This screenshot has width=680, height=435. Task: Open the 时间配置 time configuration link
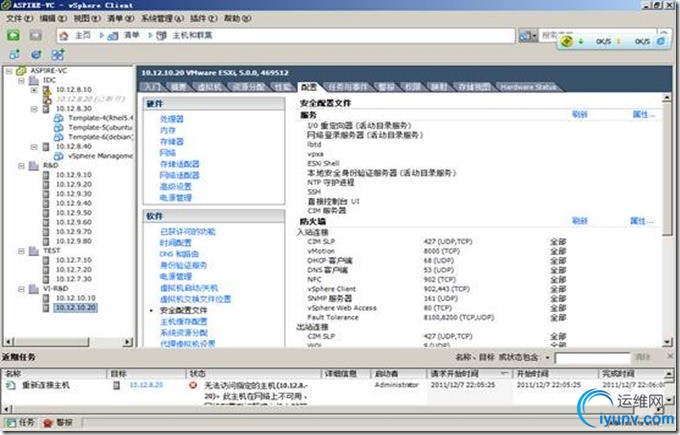click(176, 243)
